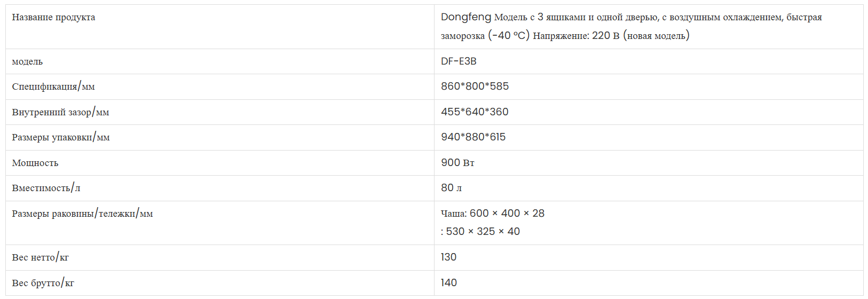Click the 'Мощность' row label
Image resolution: width=868 pixels, height=299 pixels.
[x=35, y=163]
